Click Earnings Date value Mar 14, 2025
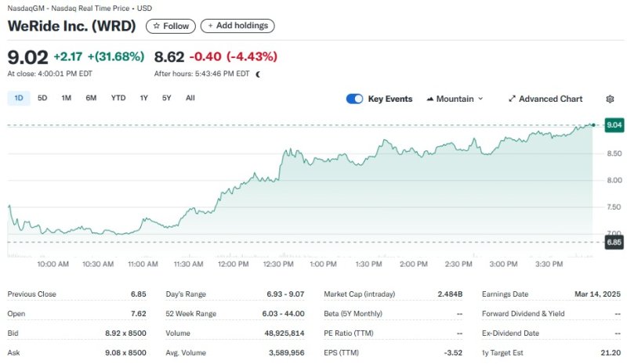This screenshot has width=627, height=364. pos(597,294)
